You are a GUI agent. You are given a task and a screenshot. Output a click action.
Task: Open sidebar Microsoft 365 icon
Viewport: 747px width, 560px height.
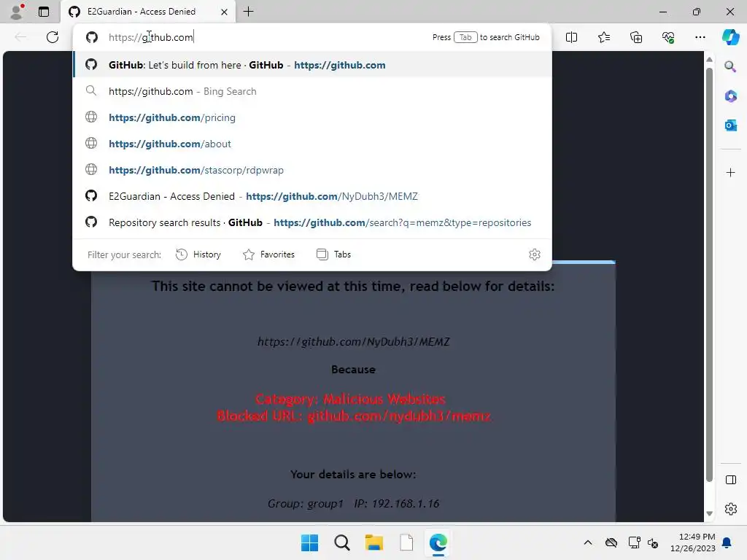pyautogui.click(x=730, y=96)
